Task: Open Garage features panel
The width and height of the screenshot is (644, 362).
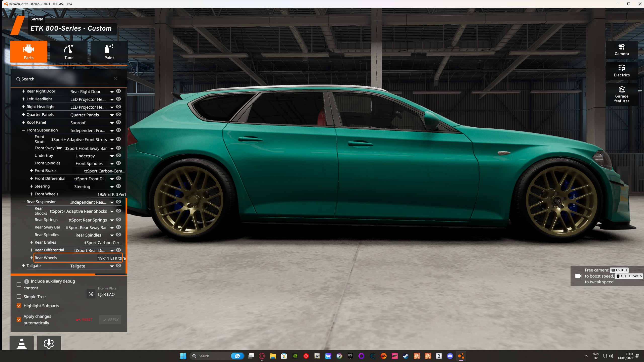Action: pos(621,94)
